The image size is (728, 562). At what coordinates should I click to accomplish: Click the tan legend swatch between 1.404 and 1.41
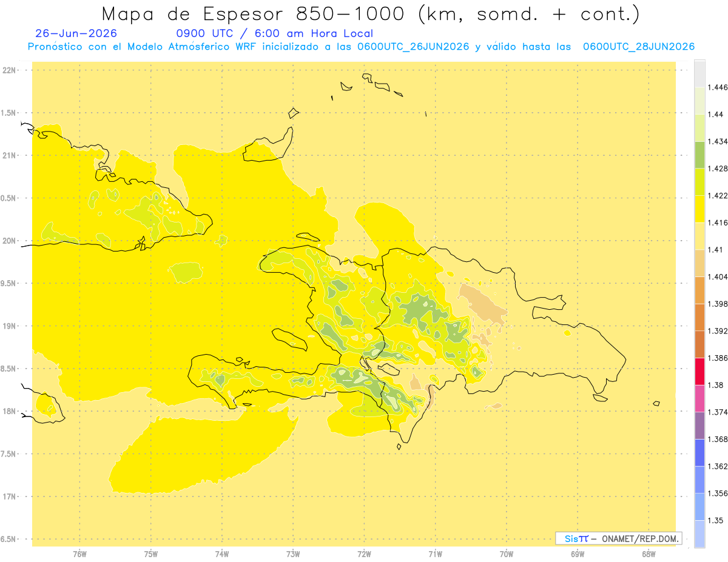pos(699,263)
